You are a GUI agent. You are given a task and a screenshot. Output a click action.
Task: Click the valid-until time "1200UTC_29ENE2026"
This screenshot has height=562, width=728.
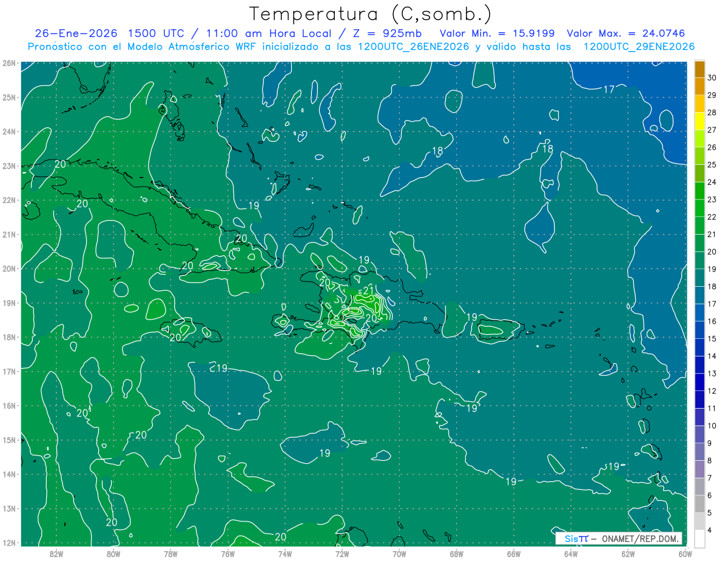click(x=639, y=47)
